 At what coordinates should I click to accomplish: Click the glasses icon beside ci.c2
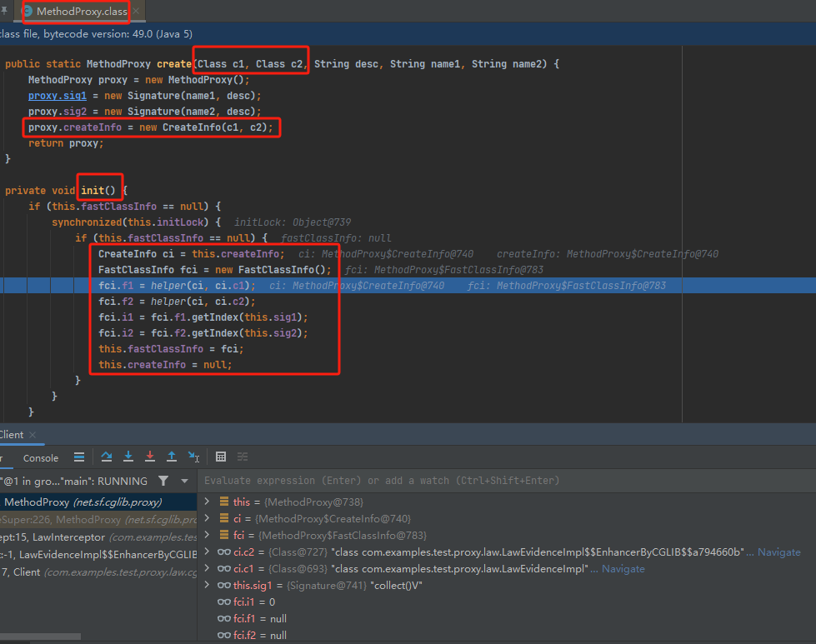224,552
